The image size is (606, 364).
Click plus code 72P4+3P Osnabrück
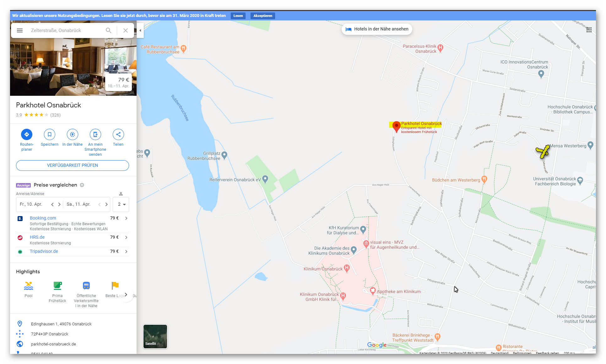pos(50,334)
